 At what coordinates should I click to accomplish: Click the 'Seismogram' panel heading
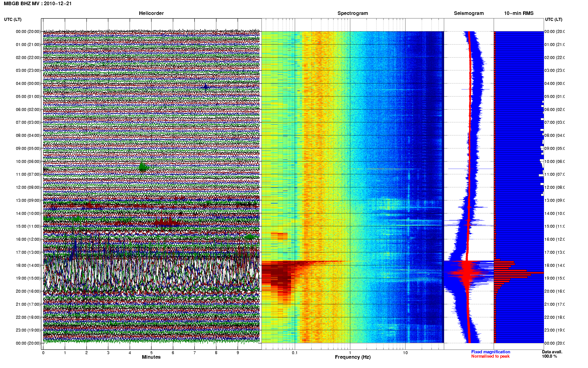click(469, 13)
